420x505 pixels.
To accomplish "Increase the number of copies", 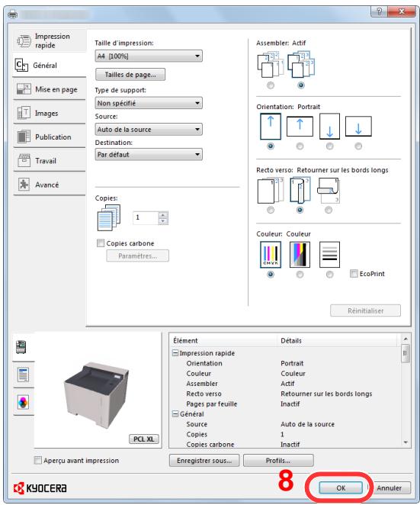I will click(163, 214).
